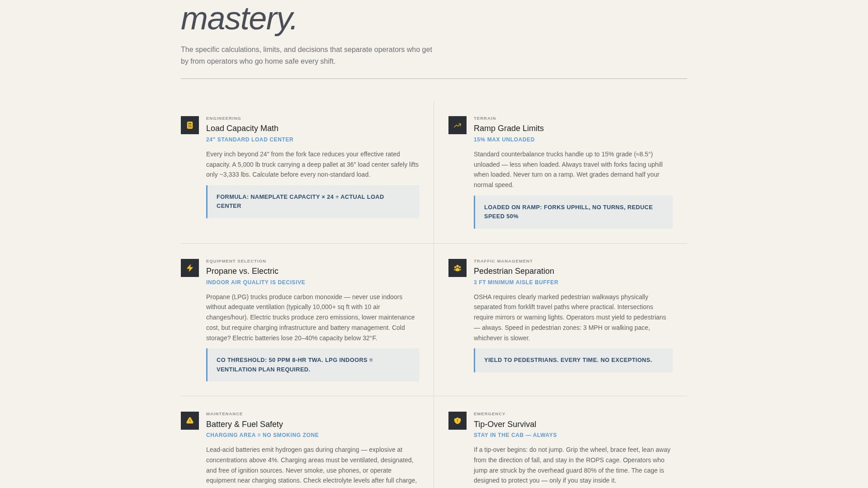Open the Load Capacity Math heading

pyautogui.click(x=242, y=128)
